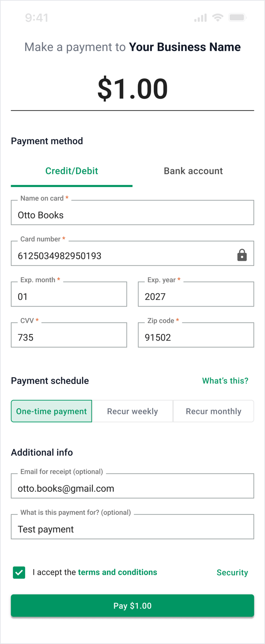Select One-time payment schedule option
Screen dimensions: 265x644
[x=52, y=411]
